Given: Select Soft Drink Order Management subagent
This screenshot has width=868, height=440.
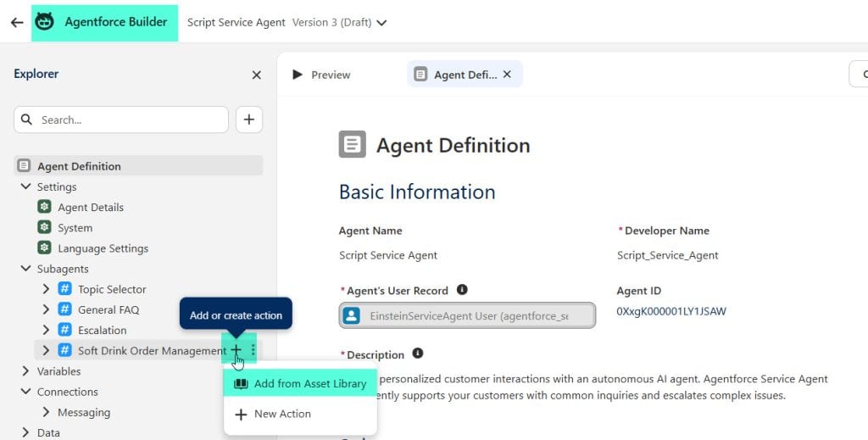Looking at the screenshot, I should [x=153, y=350].
